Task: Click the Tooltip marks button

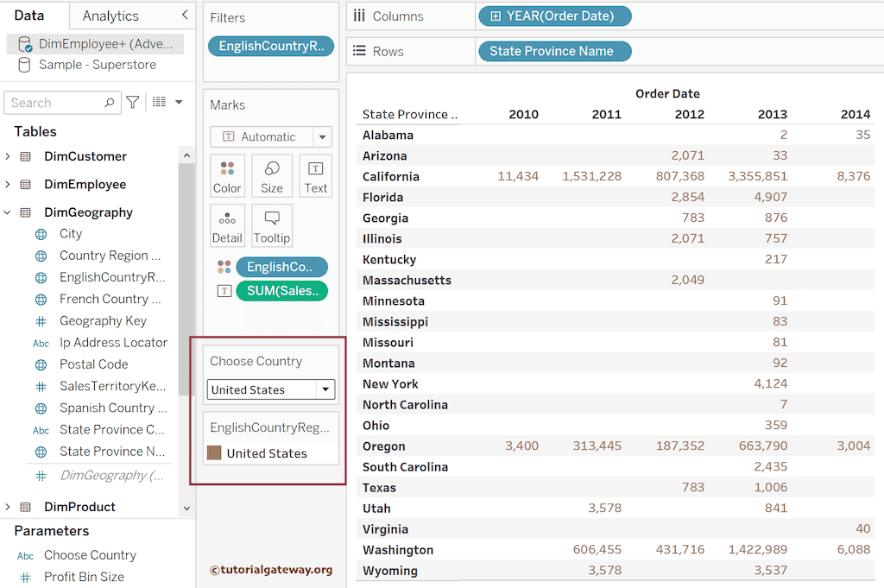Action: coord(271,225)
